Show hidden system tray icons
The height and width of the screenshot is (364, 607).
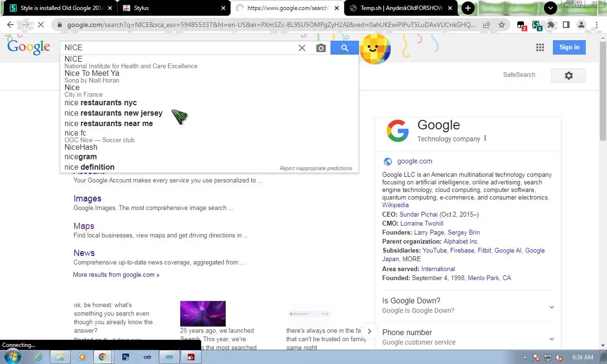point(524,357)
